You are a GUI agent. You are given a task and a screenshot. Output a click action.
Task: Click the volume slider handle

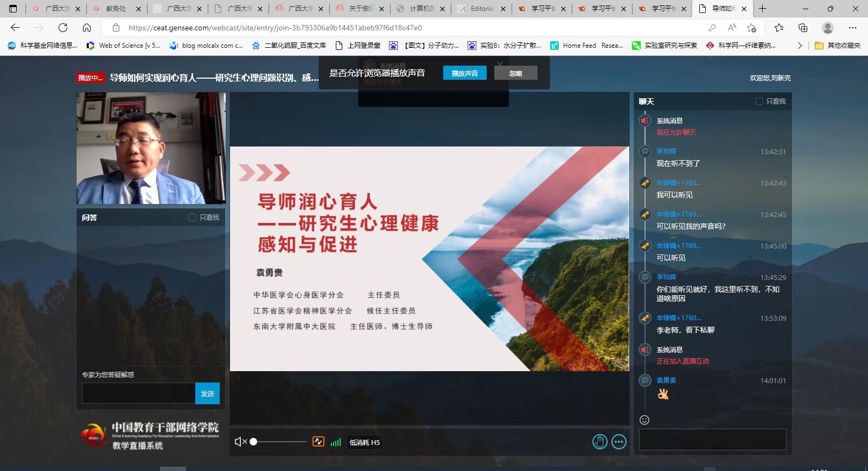pyautogui.click(x=253, y=442)
